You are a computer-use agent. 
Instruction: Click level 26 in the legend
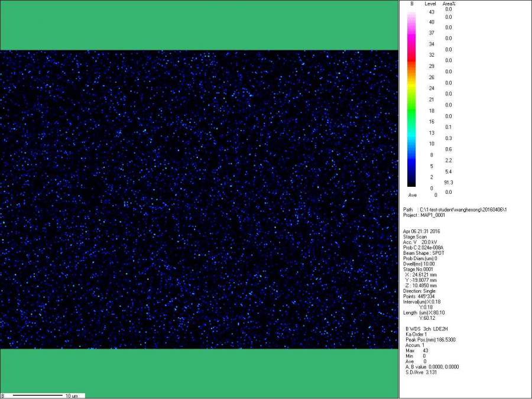click(x=432, y=77)
